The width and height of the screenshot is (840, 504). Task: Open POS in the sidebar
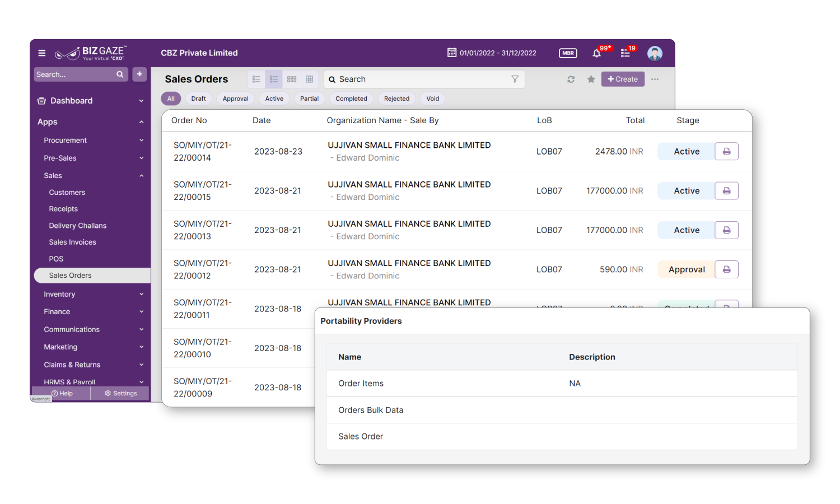56,259
